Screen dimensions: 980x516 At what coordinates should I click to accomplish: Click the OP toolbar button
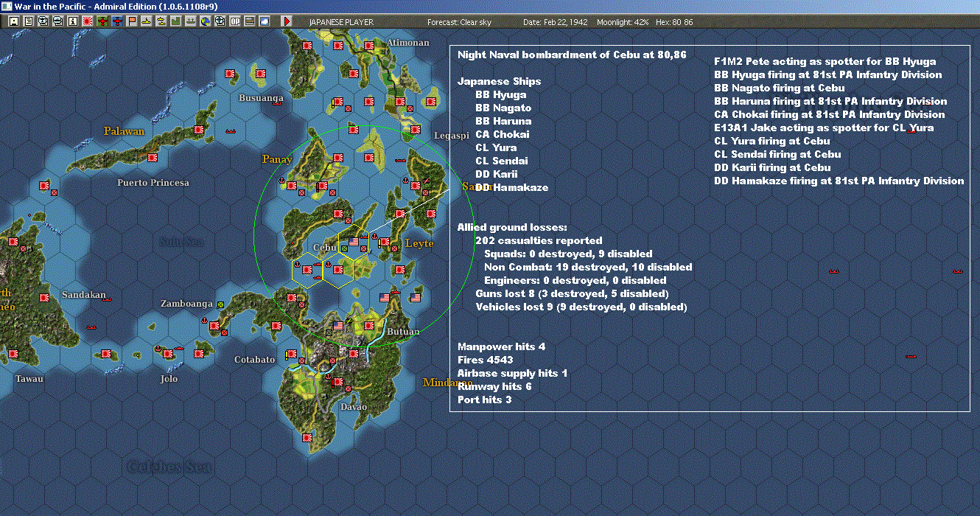tap(234, 21)
